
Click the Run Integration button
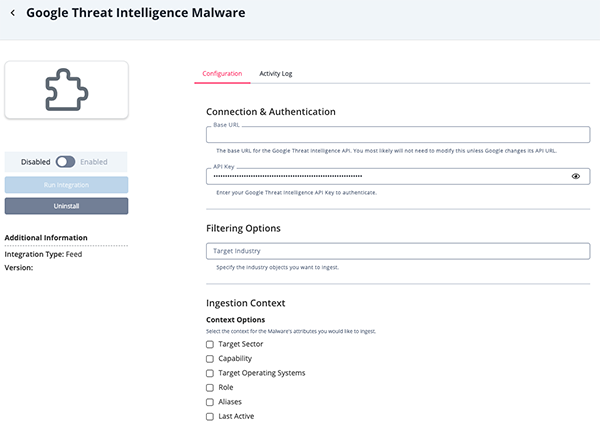point(66,185)
